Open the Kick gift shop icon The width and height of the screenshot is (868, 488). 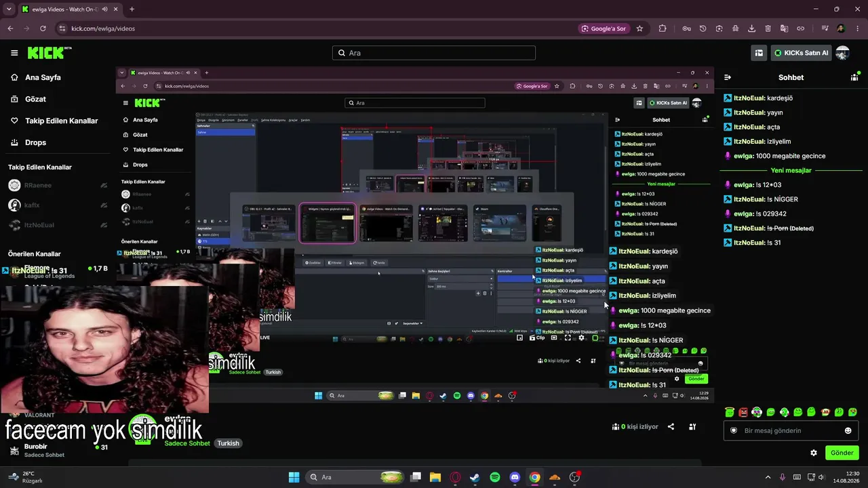pyautogui.click(x=759, y=53)
